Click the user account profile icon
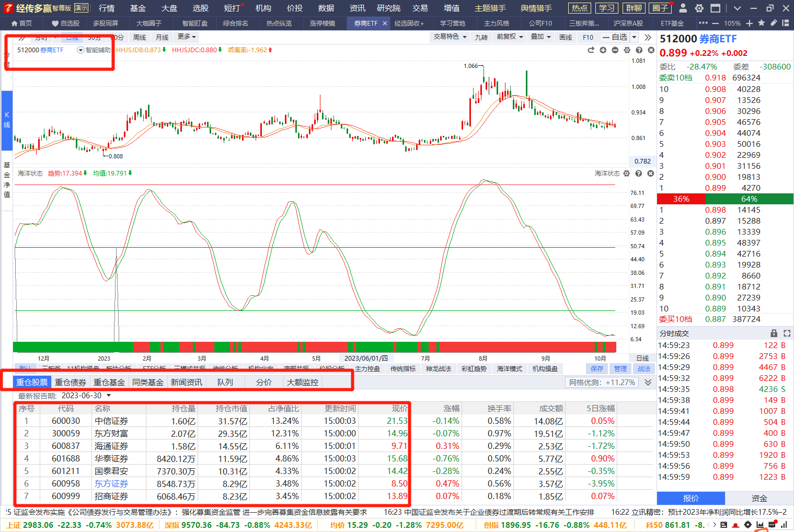This screenshot has height=532, width=794. (683, 8)
